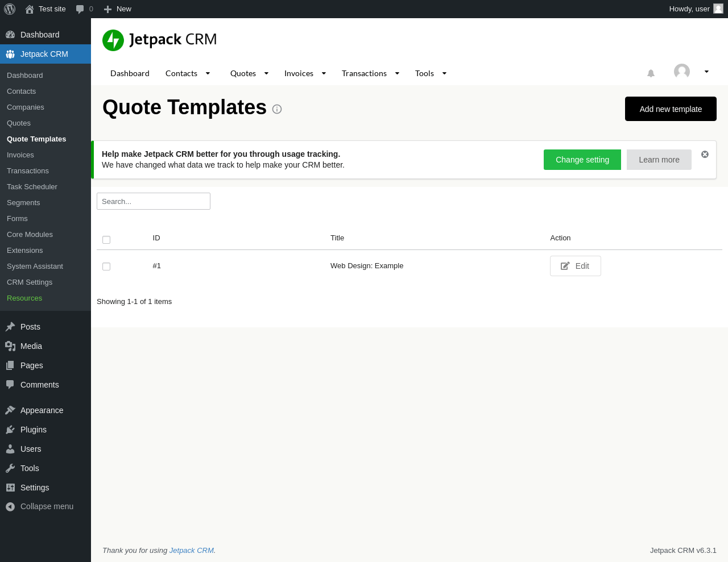The height and width of the screenshot is (562, 728).
Task: Click into the Search templates field
Action: point(154,201)
